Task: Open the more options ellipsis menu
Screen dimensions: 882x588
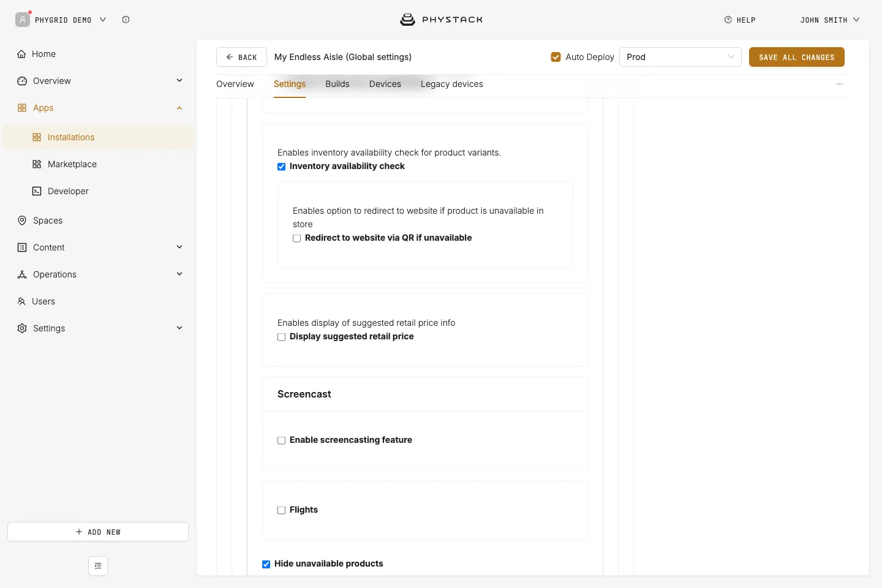Action: (x=839, y=84)
